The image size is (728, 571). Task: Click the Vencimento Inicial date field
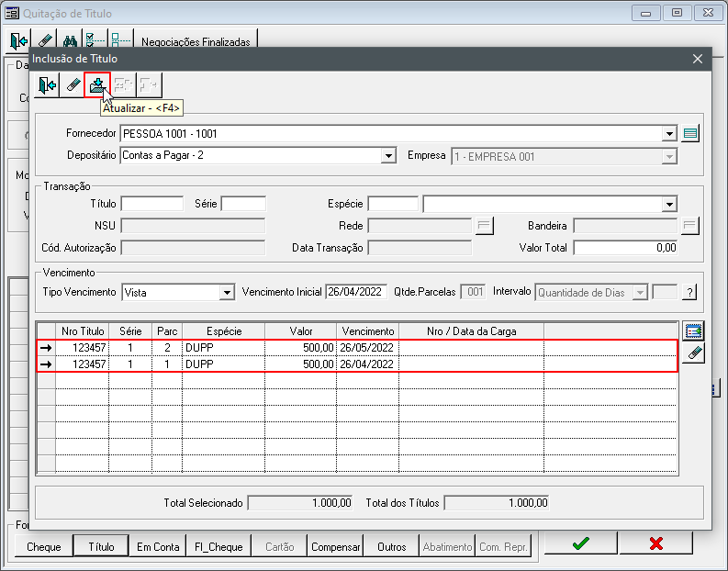pos(356,292)
